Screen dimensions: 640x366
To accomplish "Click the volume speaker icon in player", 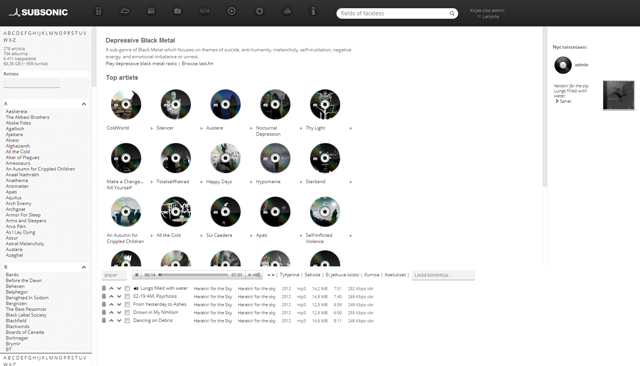I will pyautogui.click(x=249, y=275).
